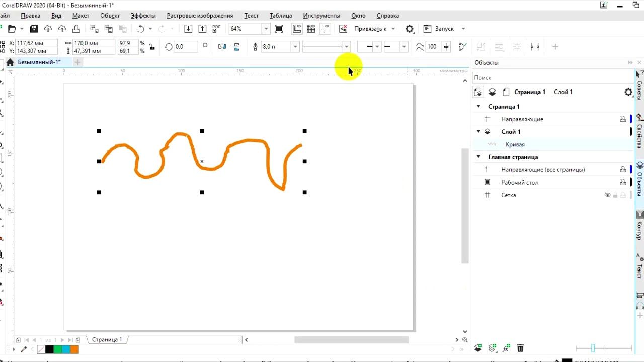This screenshot has height=362, width=644.
Task: Click the Cut icon in standard toolbar
Action: [x=94, y=29]
